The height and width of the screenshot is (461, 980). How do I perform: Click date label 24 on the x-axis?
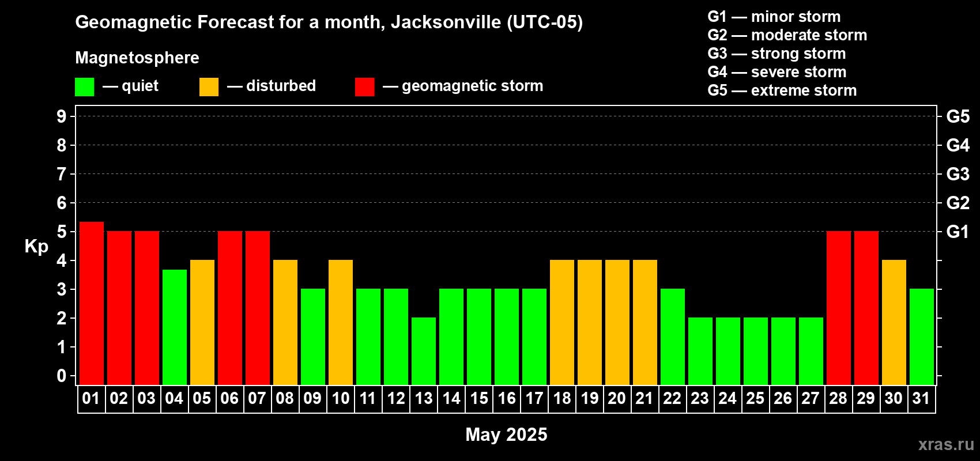(x=728, y=399)
